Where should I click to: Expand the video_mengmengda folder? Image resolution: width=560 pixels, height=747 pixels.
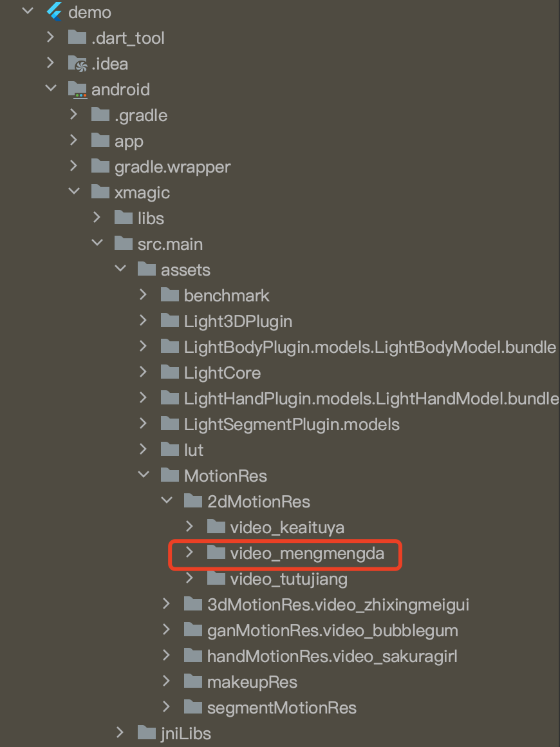coord(189,552)
